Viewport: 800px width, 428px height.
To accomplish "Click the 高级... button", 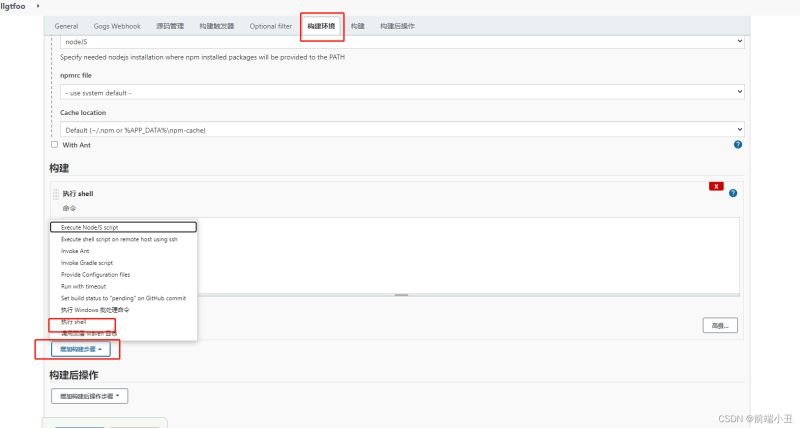I will tap(719, 325).
